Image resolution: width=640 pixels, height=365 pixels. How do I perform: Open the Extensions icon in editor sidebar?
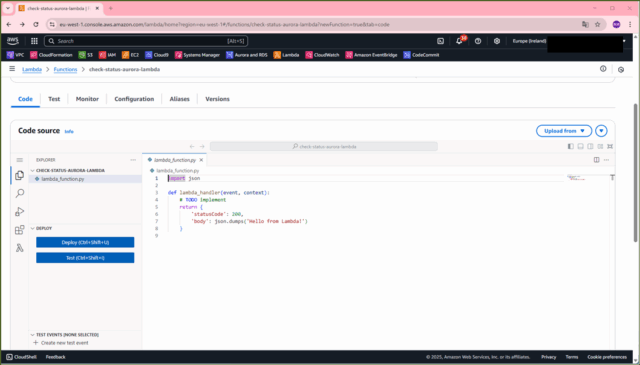tap(19, 230)
